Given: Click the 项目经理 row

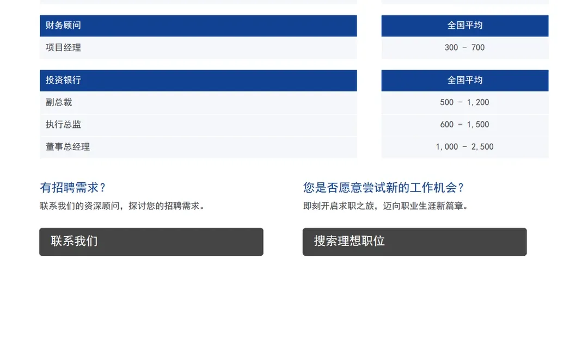Looking at the screenshot, I should [x=198, y=47].
